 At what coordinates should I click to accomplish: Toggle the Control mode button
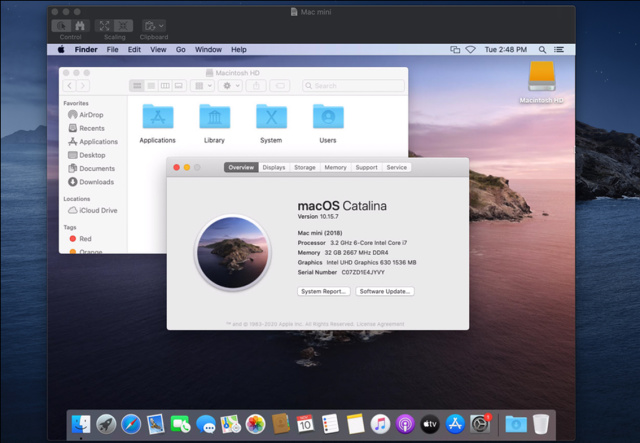61,26
